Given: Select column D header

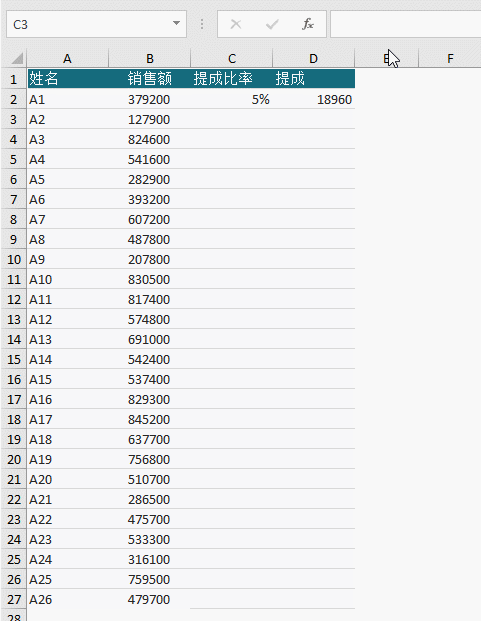Looking at the screenshot, I should click(314, 59).
